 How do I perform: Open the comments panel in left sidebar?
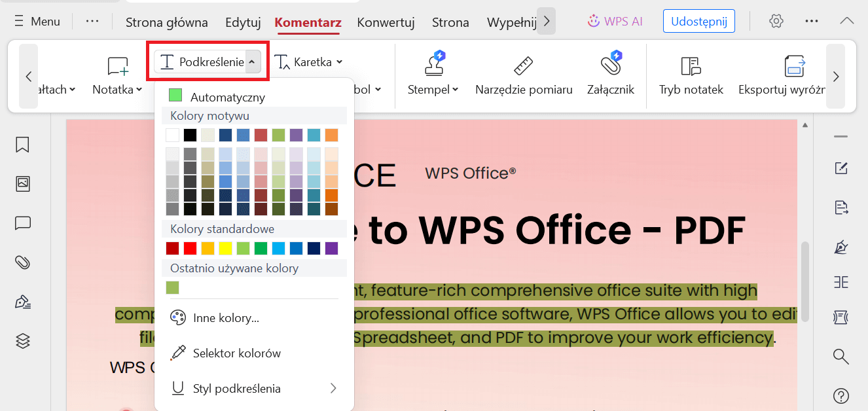coord(23,223)
